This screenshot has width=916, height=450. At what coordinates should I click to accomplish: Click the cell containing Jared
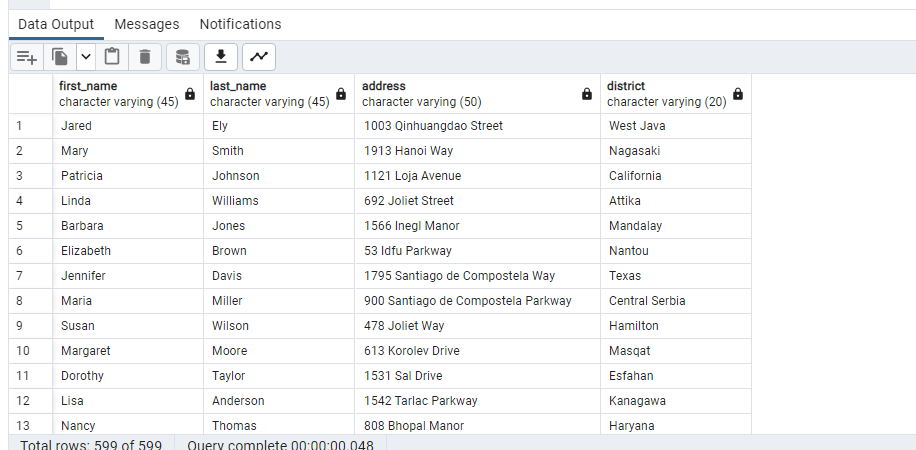coord(128,126)
